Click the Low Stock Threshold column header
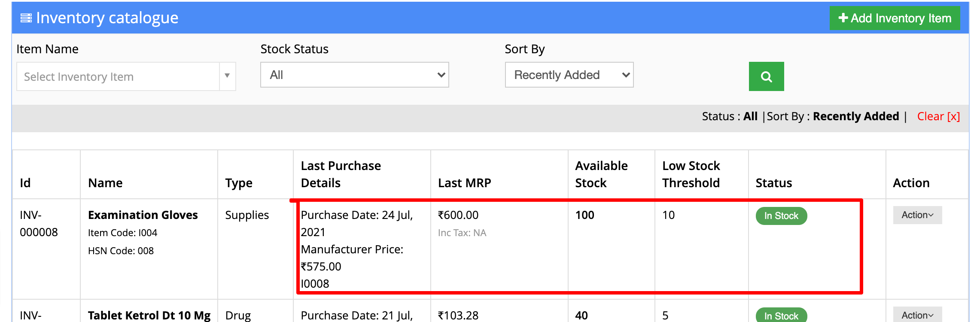 [691, 174]
